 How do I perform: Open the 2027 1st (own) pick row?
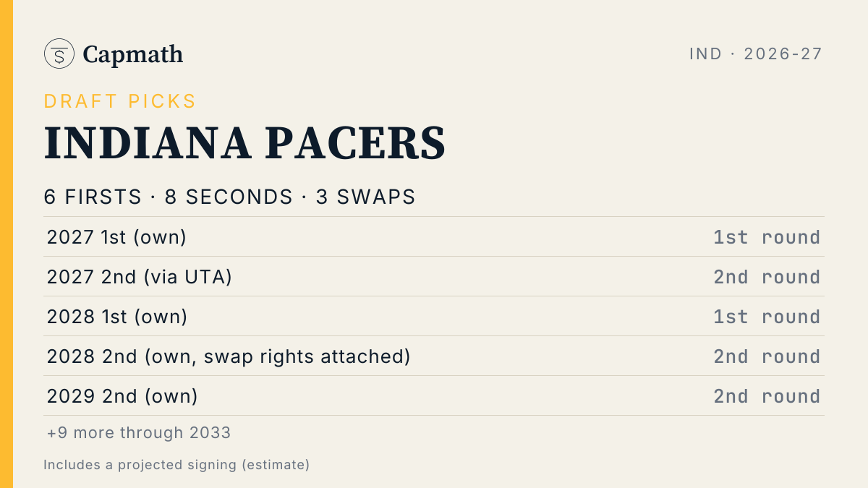tap(434, 236)
